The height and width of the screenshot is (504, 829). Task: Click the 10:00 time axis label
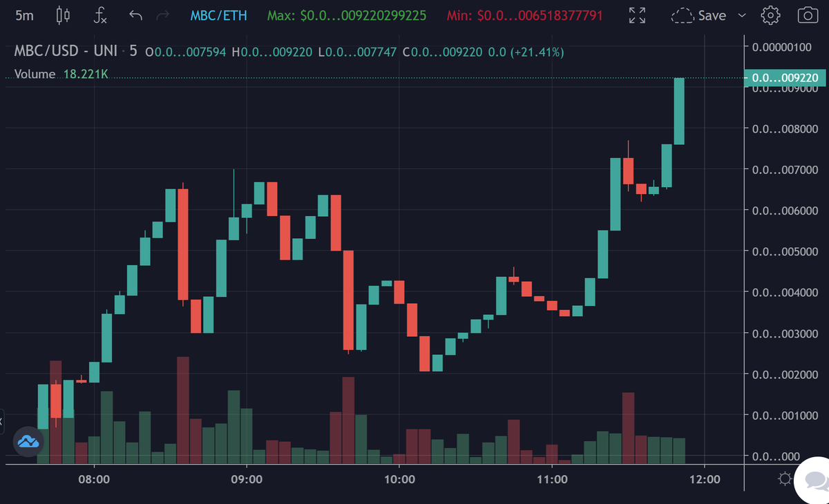click(399, 479)
